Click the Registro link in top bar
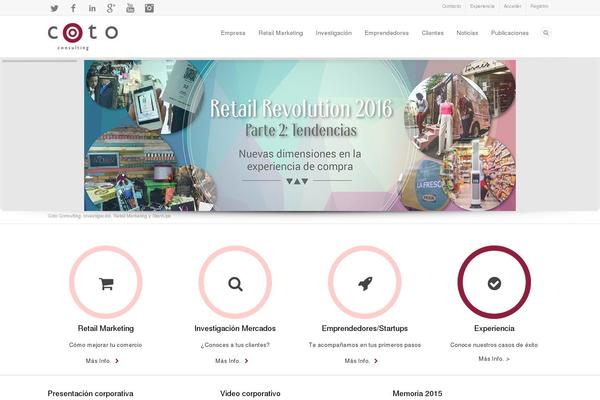The width and height of the screenshot is (600, 400). pos(539,6)
